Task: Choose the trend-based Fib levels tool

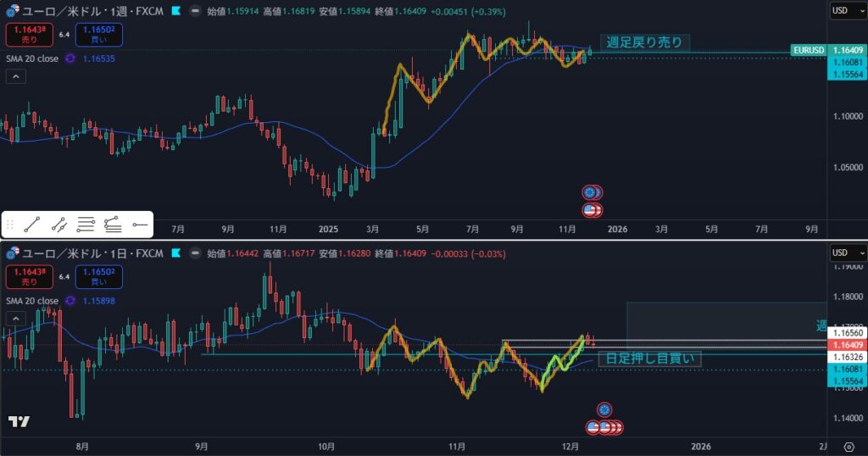Action: 112,225
